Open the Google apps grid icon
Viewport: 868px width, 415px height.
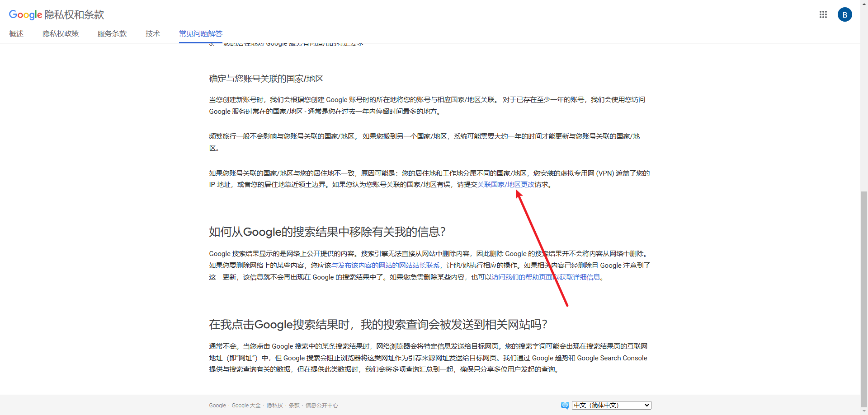(823, 14)
